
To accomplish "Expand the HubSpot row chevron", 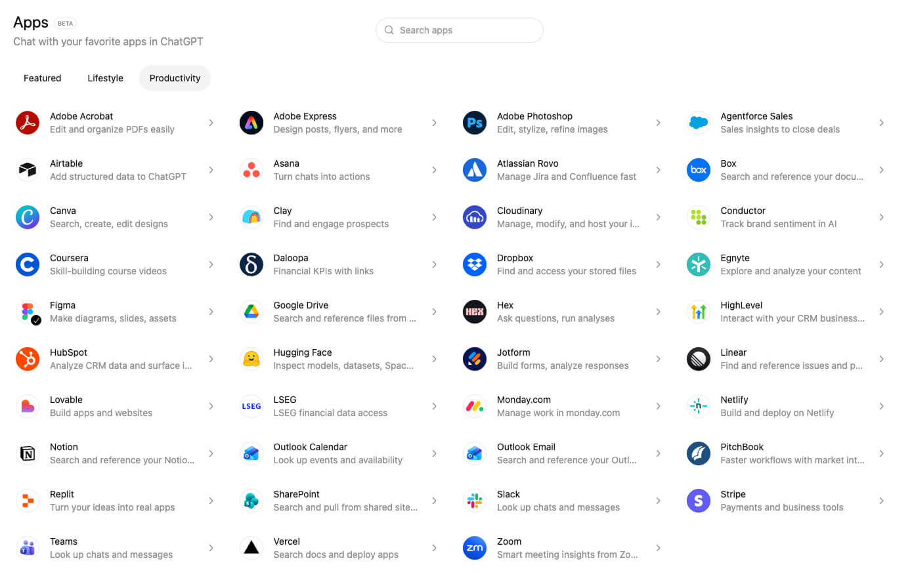I will pos(211,359).
